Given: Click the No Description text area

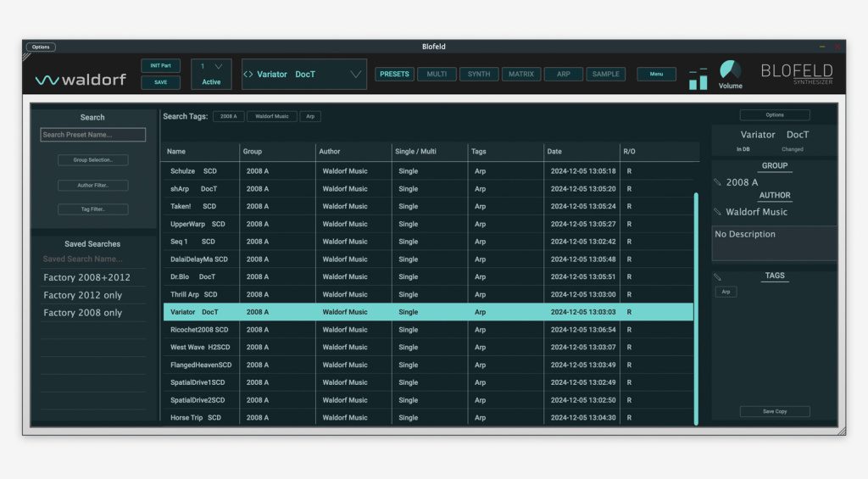Looking at the screenshot, I should (x=774, y=243).
